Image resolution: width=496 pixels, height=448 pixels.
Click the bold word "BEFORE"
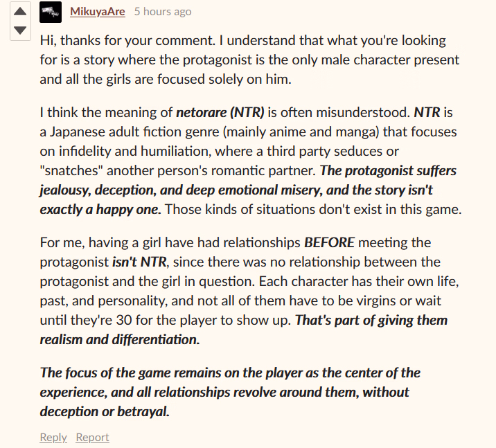[x=329, y=242]
